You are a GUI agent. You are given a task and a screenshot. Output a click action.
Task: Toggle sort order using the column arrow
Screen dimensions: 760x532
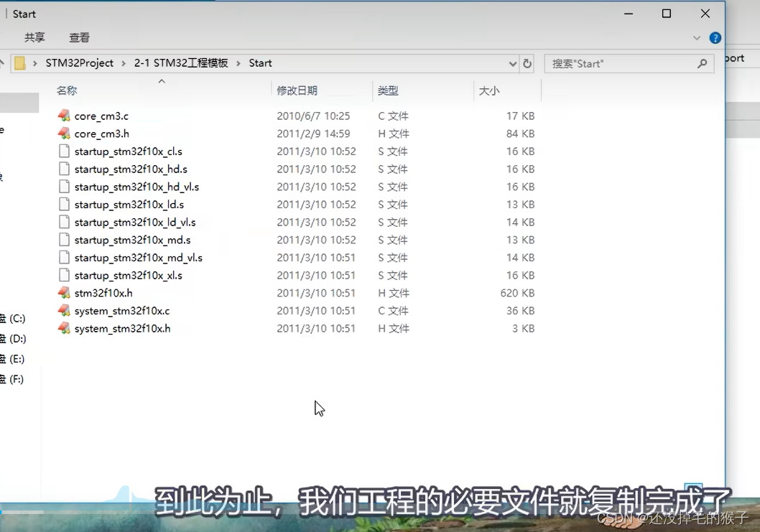pyautogui.click(x=162, y=81)
